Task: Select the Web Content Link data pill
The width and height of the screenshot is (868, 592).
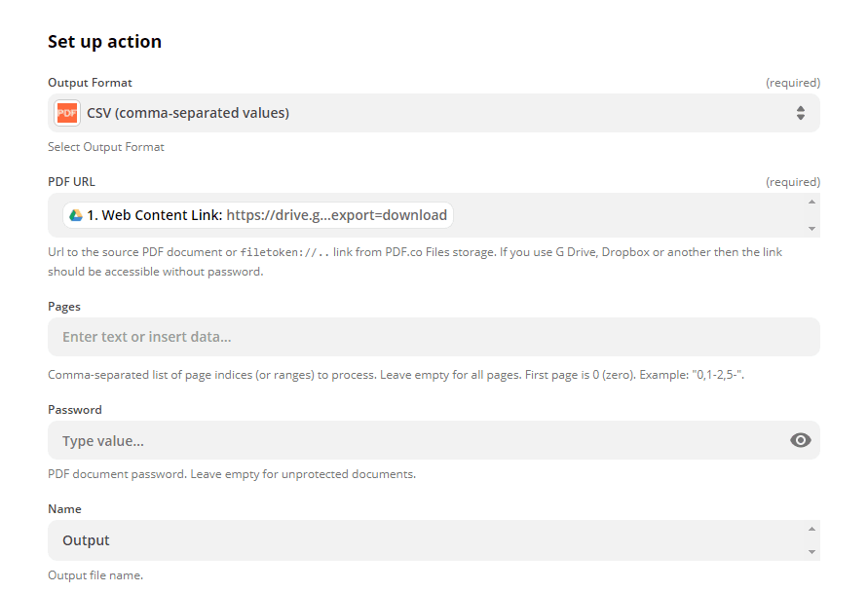Action: click(x=257, y=214)
